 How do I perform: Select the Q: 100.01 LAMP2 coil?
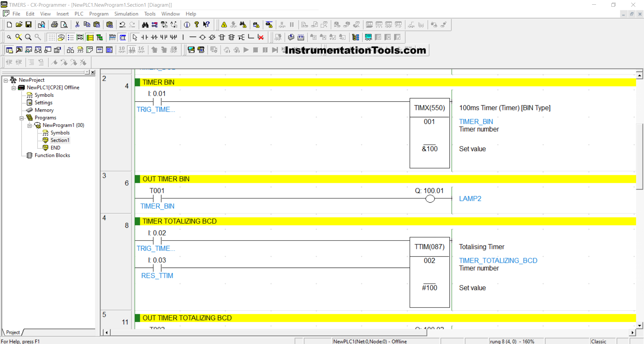tap(430, 199)
